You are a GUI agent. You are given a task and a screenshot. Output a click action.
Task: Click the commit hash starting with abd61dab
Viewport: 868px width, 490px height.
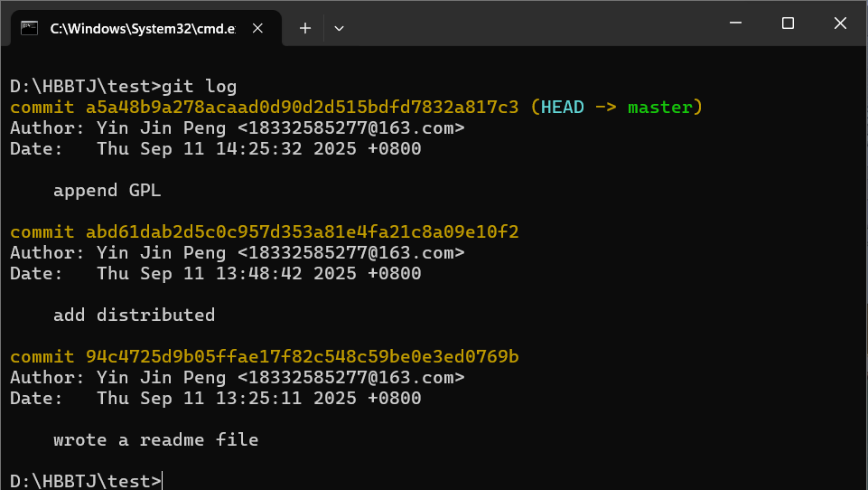(x=303, y=232)
